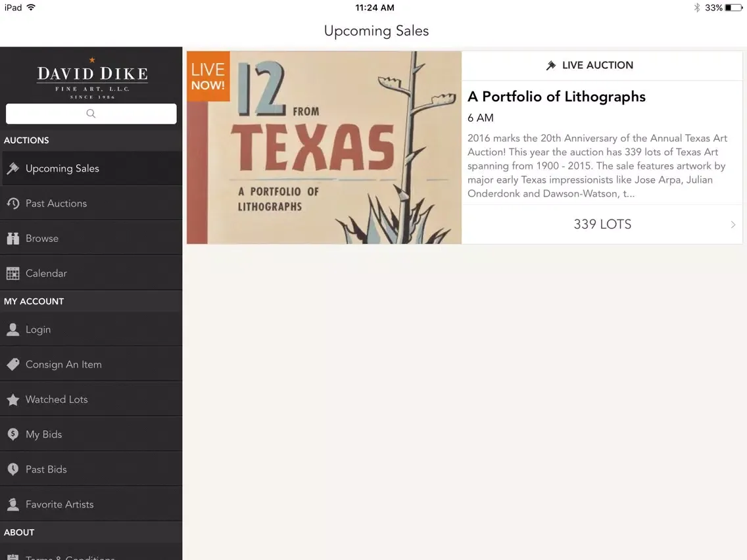Click the calendar grid icon in sidebar
This screenshot has width=747, height=560.
13,273
